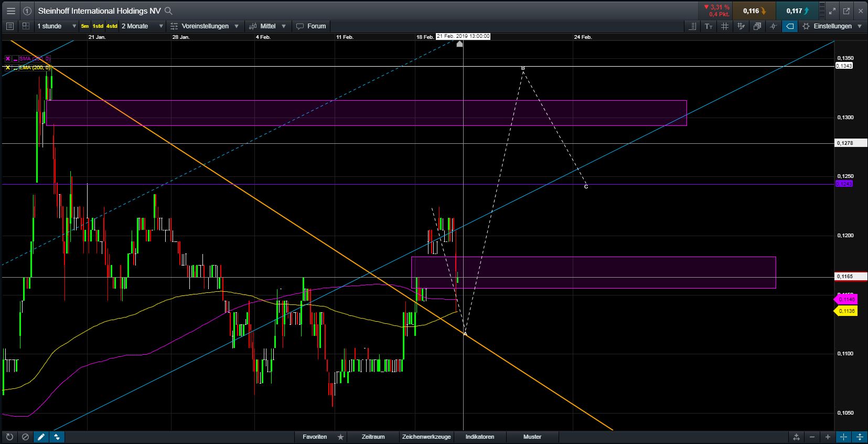Click the stacked windows overlay icon
The width and height of the screenshot is (868, 444).
tap(757, 26)
